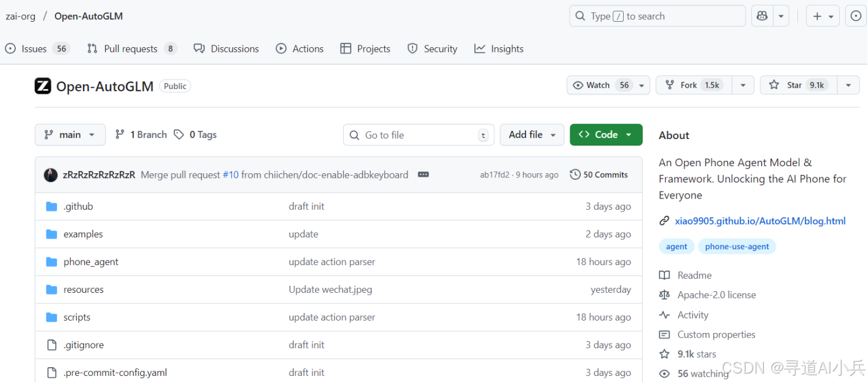The image size is (868, 383).
Task: Click the .gitignore row file icon
Action: pos(52,345)
